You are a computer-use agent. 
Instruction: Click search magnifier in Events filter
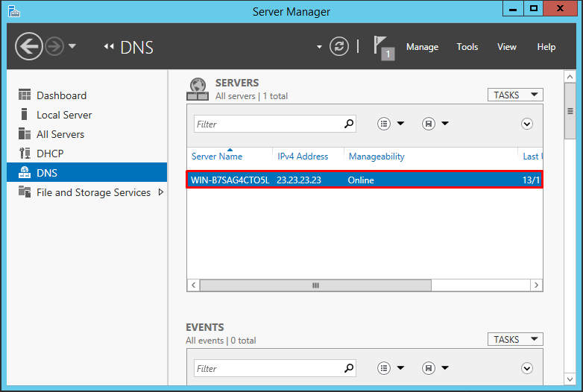[349, 368]
